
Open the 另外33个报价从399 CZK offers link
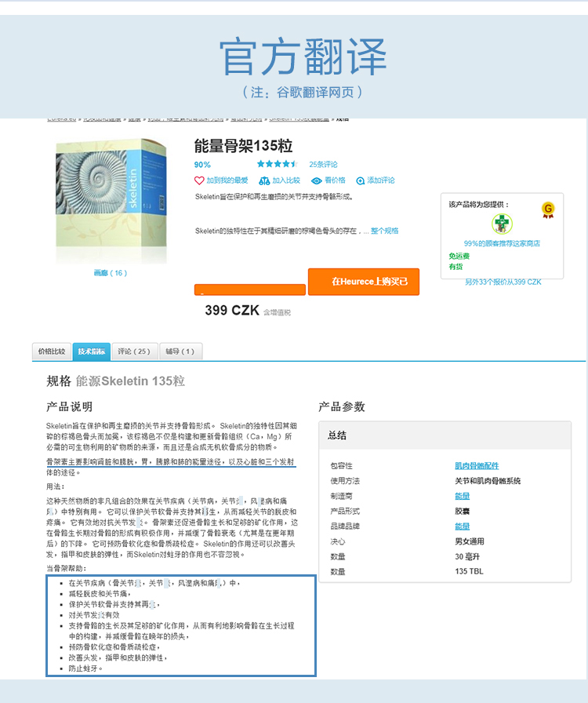coord(503,282)
